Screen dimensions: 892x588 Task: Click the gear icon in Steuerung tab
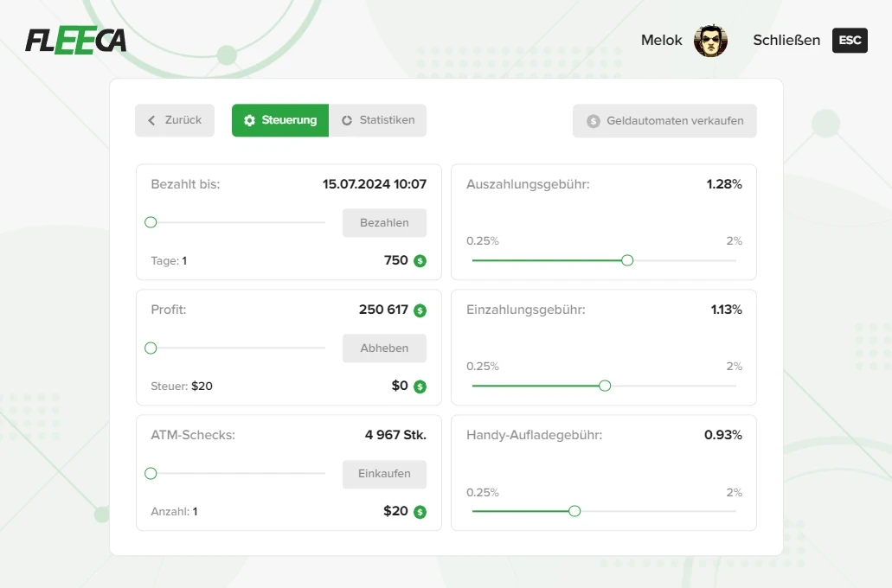(250, 120)
